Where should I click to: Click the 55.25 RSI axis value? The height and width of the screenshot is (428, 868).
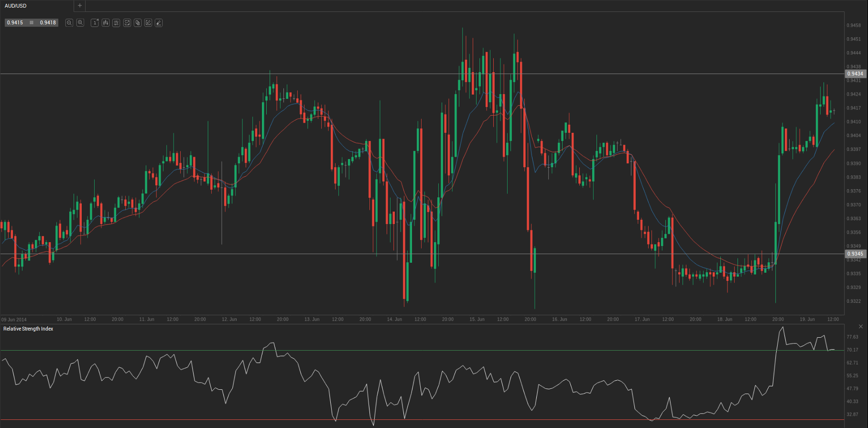click(x=852, y=375)
